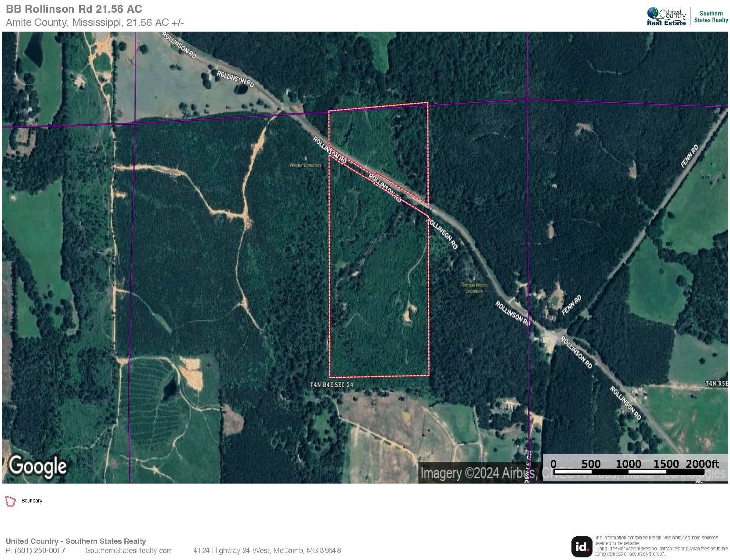
Task: Click the Amite County, Mississippi subtitle
Action: [94, 23]
